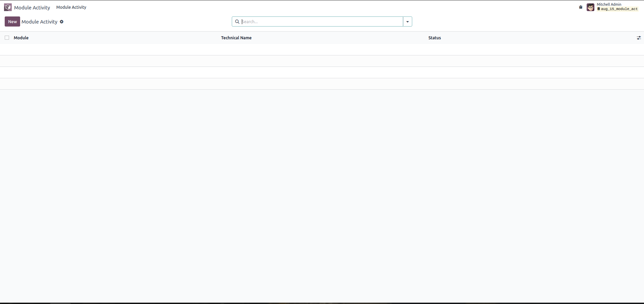
Task: Open the Module Activity menu item
Action: 71,7
